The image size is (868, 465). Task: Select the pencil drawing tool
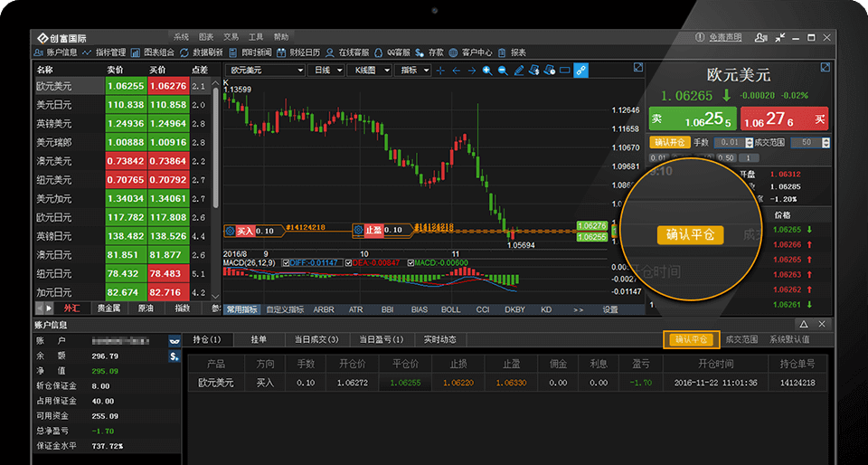click(x=519, y=71)
